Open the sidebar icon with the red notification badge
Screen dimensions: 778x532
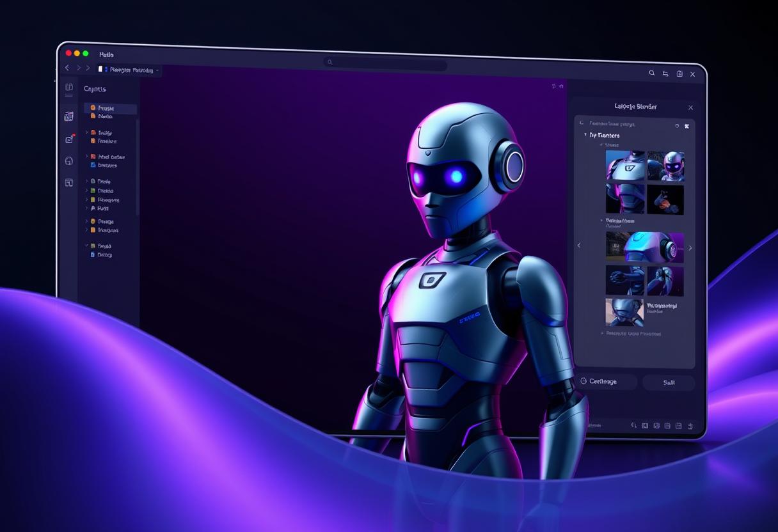69,139
